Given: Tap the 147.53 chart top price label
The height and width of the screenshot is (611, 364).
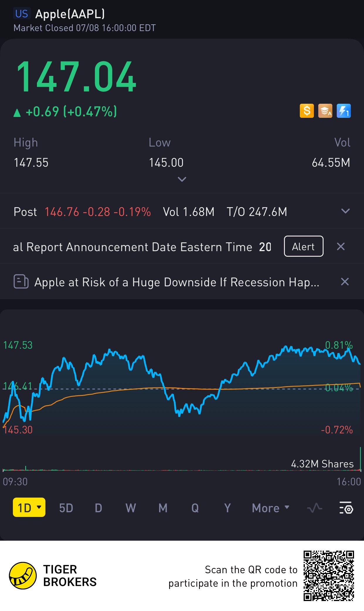Looking at the screenshot, I should point(18,345).
